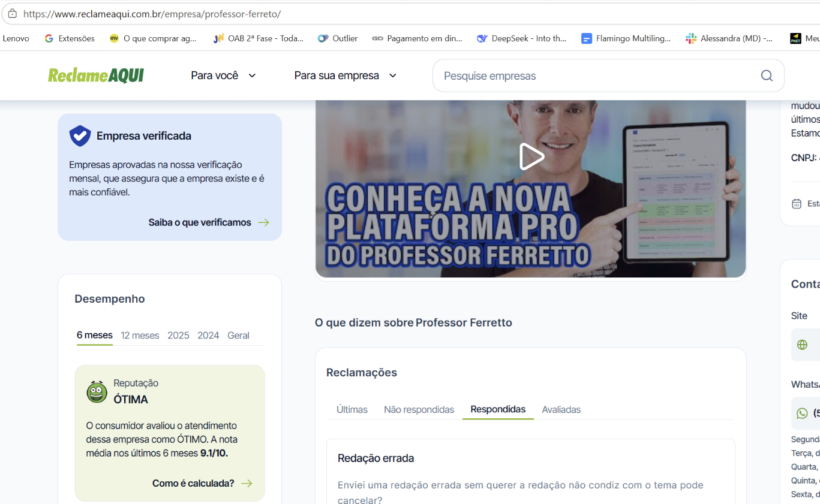Switch to the 2025 performance tab
This screenshot has height=504, width=820.
(x=178, y=336)
